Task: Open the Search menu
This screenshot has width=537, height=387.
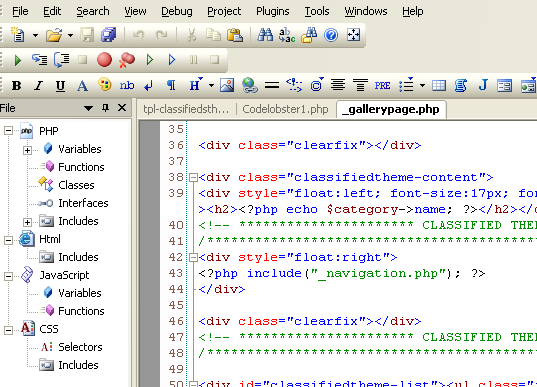Action: 93,11
